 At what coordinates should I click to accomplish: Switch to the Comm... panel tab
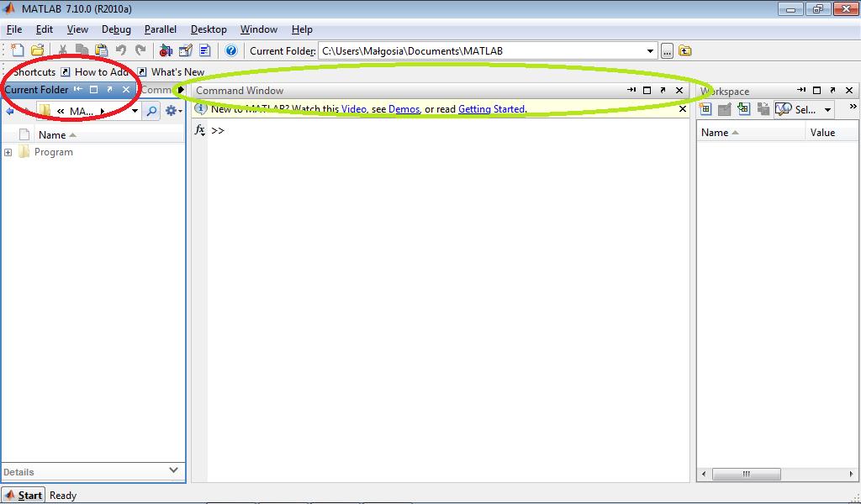(156, 89)
